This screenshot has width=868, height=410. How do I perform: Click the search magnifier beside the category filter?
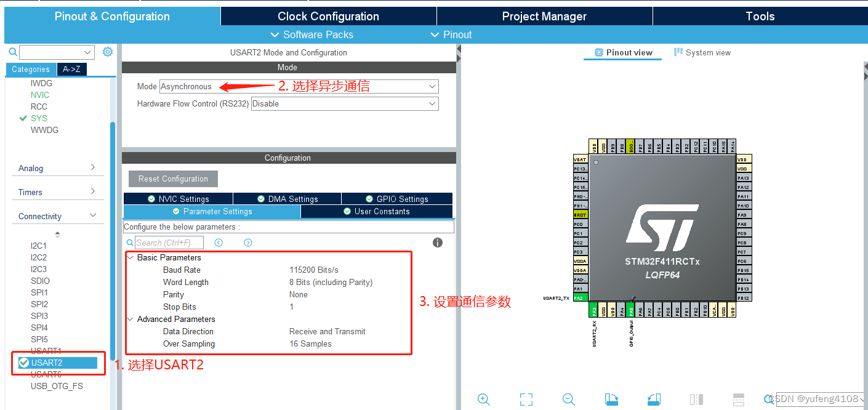click(13, 52)
